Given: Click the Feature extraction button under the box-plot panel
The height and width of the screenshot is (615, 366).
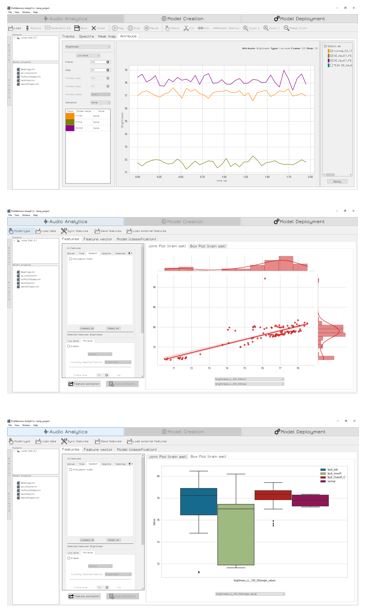Looking at the screenshot, I should pos(84,596).
